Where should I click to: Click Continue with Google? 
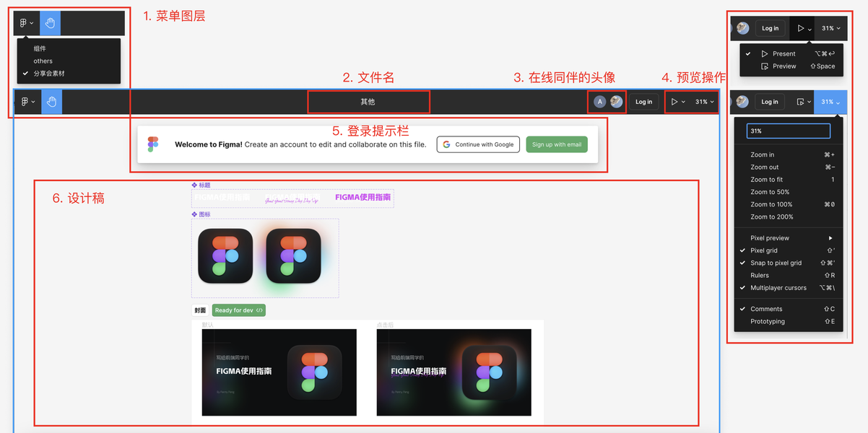tap(478, 144)
